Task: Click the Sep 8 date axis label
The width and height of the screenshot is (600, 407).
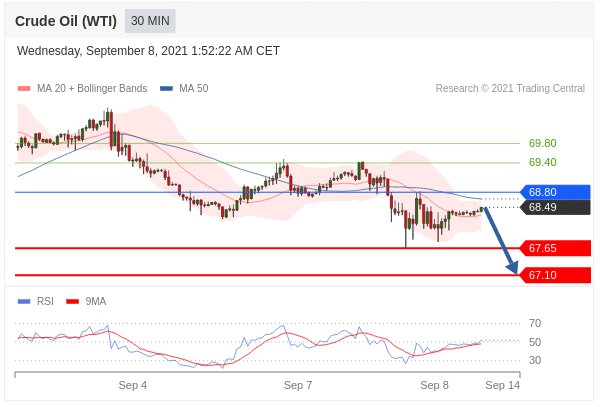Action: click(x=434, y=385)
